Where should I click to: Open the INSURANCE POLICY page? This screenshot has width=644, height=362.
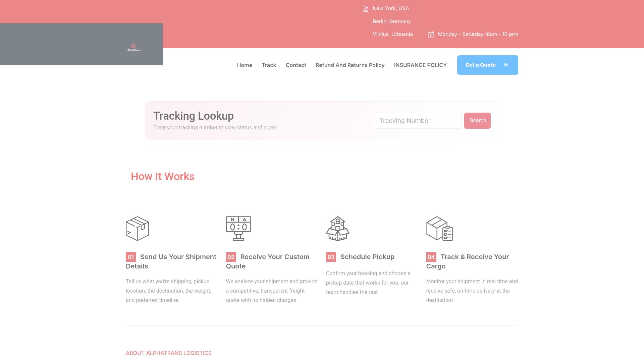click(420, 65)
